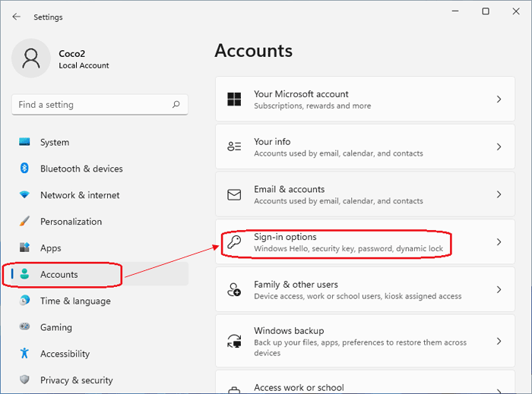
Task: Click the magnifier icon in search box
Action: 176,104
